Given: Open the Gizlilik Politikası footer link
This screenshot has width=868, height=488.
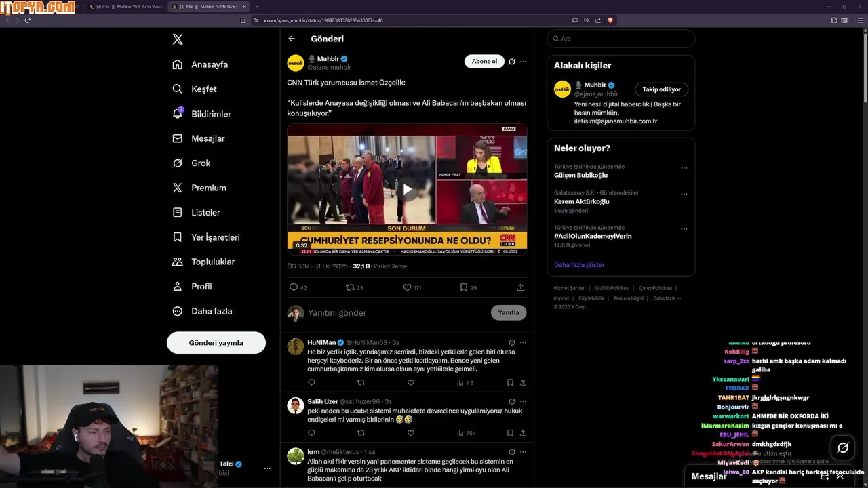Looking at the screenshot, I should click(x=612, y=288).
